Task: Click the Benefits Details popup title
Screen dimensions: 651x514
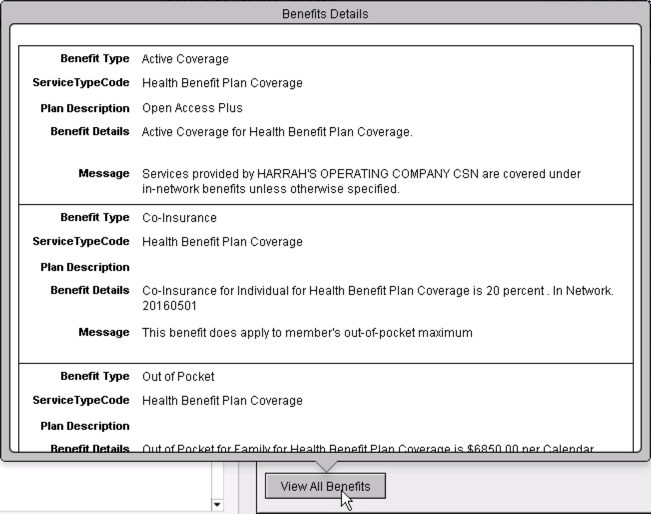Action: click(x=325, y=14)
